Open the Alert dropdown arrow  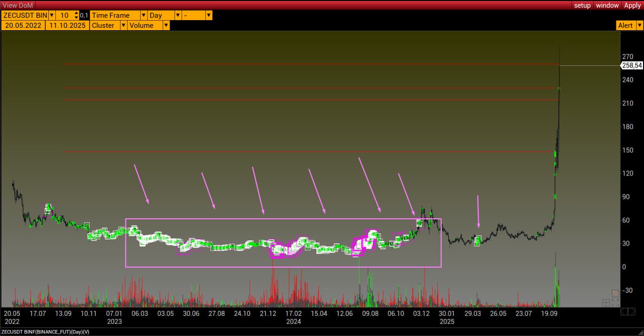[x=638, y=25]
